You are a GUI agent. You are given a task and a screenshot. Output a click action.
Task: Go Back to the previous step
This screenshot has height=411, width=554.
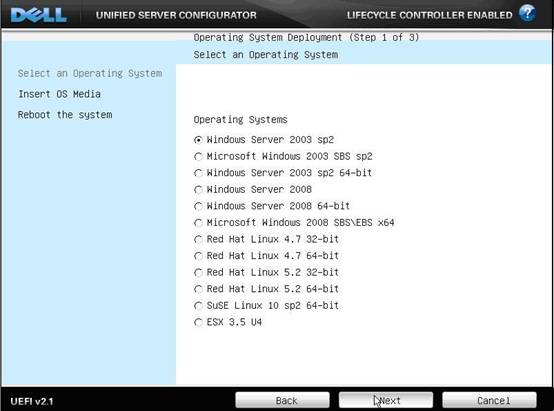283,400
